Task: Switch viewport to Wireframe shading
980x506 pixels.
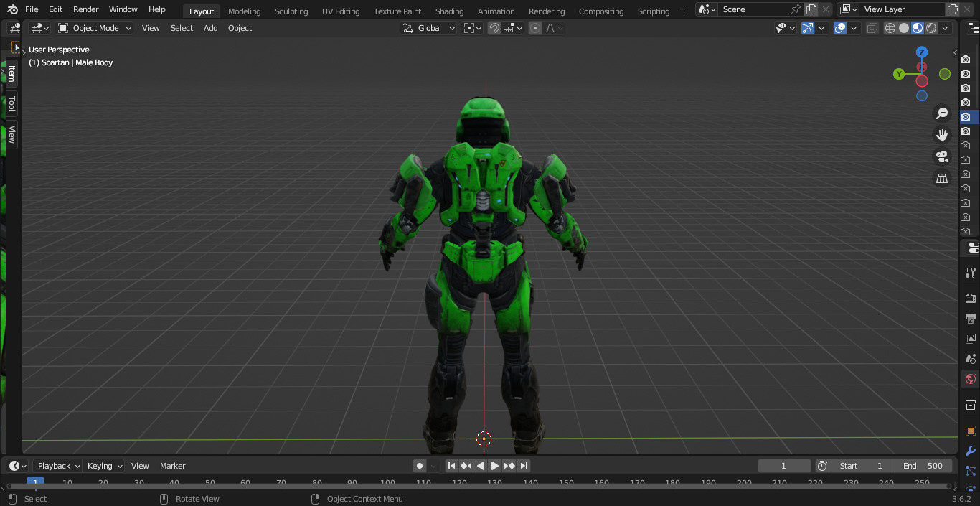Action: 890,28
